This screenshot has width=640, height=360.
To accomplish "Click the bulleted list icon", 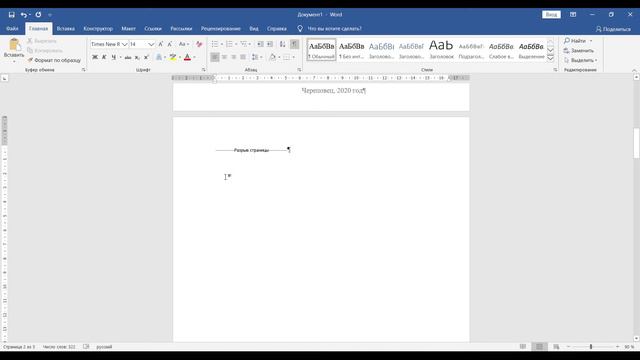I will coord(215,44).
